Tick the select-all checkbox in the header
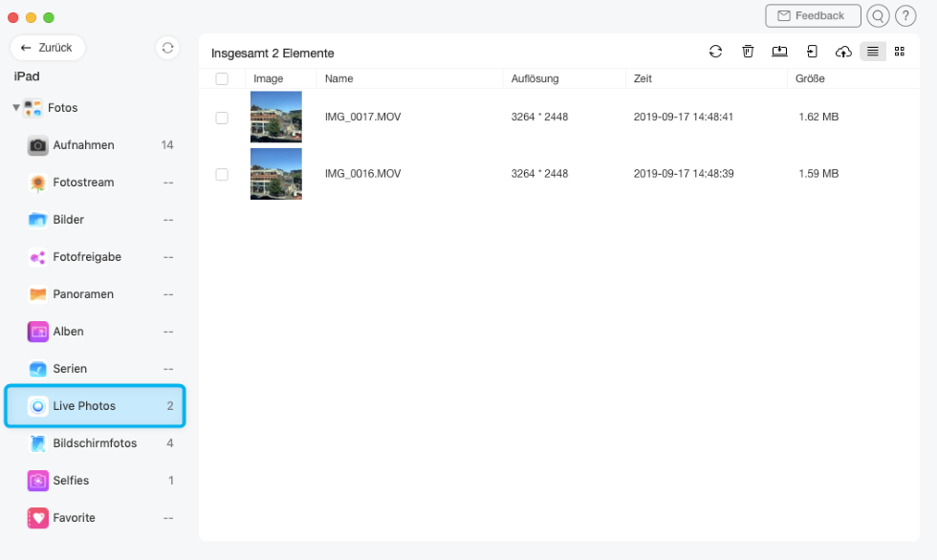This screenshot has height=560, width=937. pos(222,78)
